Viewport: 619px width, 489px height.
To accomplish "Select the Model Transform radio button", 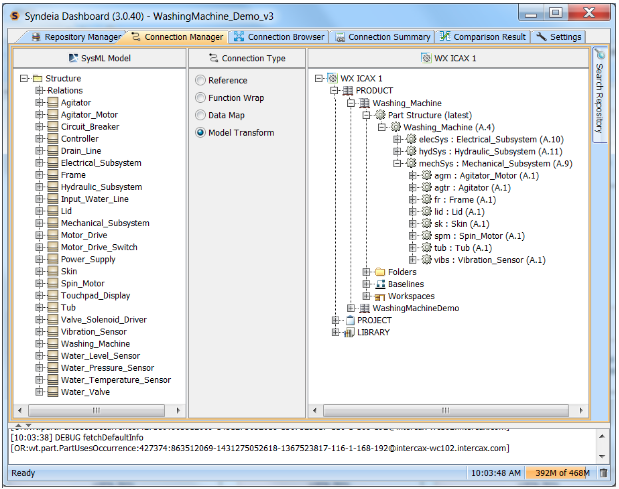I will (201, 133).
